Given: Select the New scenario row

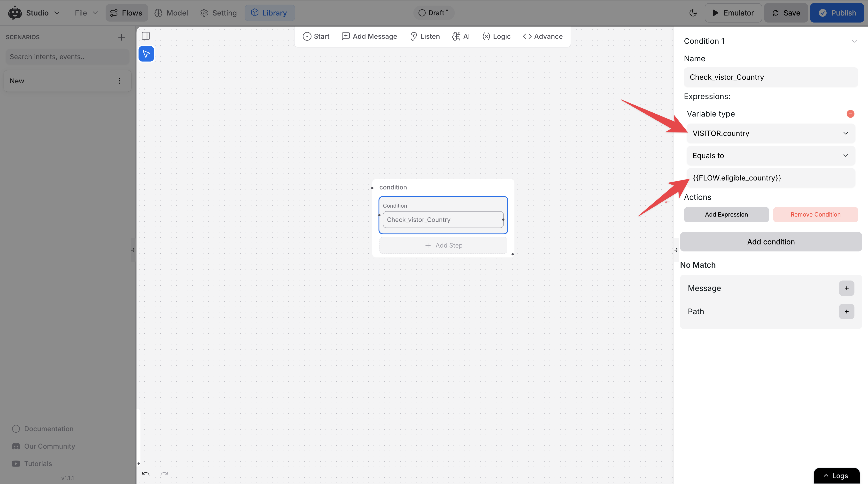Looking at the screenshot, I should (67, 81).
